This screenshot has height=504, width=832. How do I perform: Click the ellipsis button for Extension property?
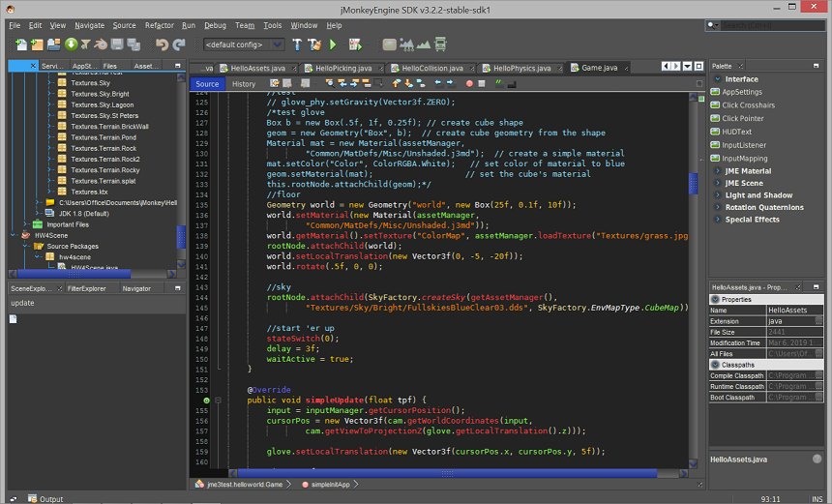(x=818, y=321)
